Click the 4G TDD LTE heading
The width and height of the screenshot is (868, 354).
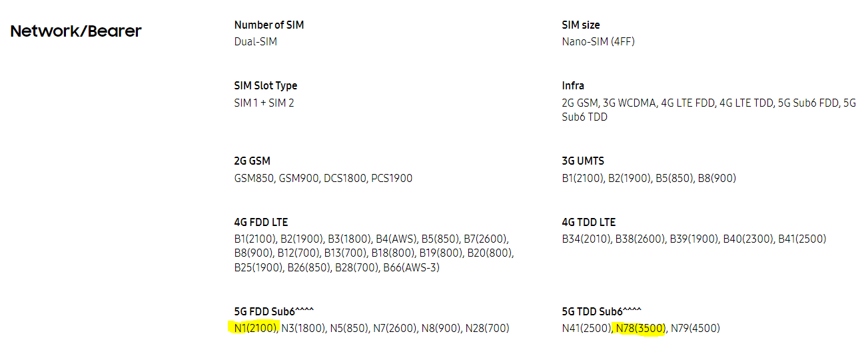pyautogui.click(x=589, y=222)
